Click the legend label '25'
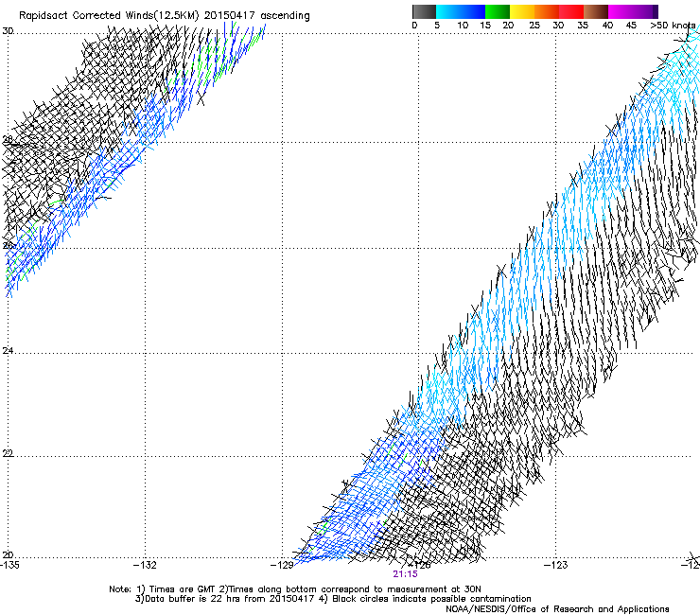 (x=534, y=26)
